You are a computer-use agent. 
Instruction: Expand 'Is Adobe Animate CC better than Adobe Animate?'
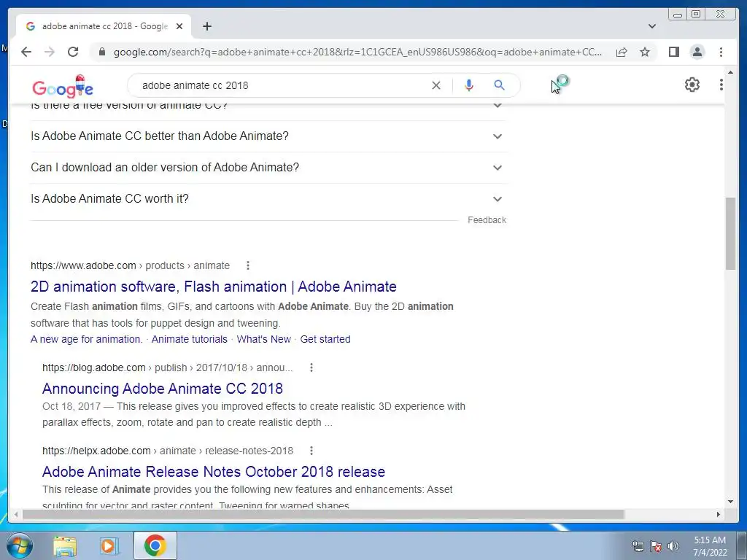click(268, 136)
